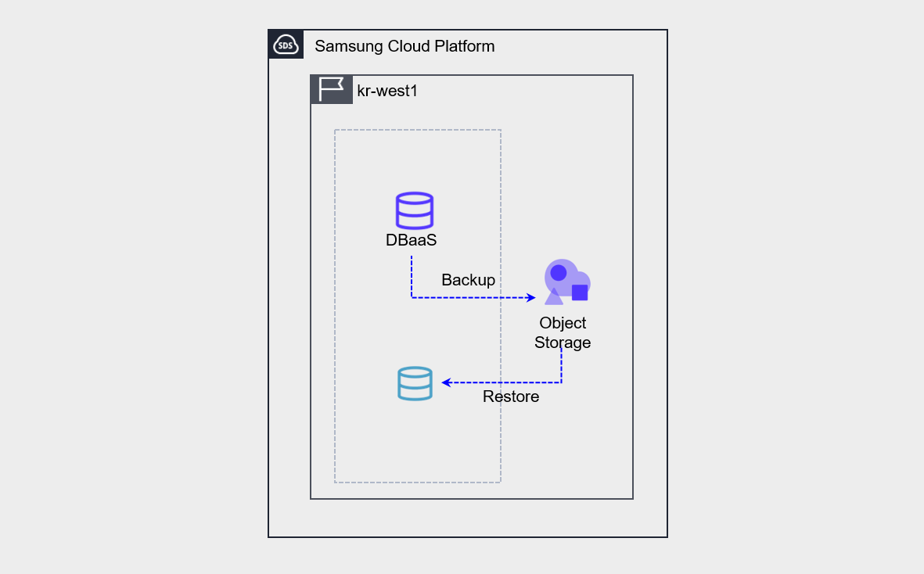This screenshot has width=924, height=574.
Task: Select the kr-west1 region label
Action: 387,91
